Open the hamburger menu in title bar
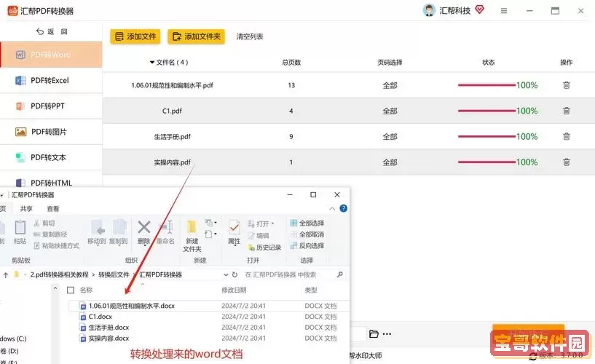This screenshot has height=364, width=595. (504, 11)
